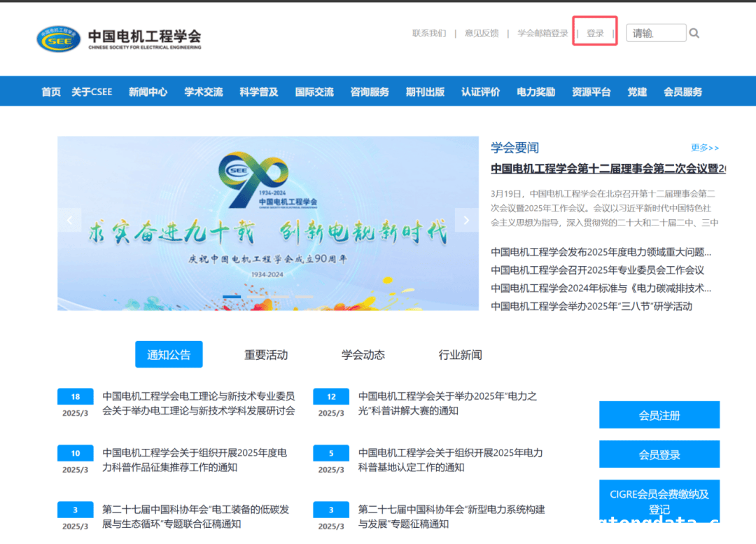Switch to 学会动态 tab
Screen dimensions: 756x544
[x=363, y=355]
